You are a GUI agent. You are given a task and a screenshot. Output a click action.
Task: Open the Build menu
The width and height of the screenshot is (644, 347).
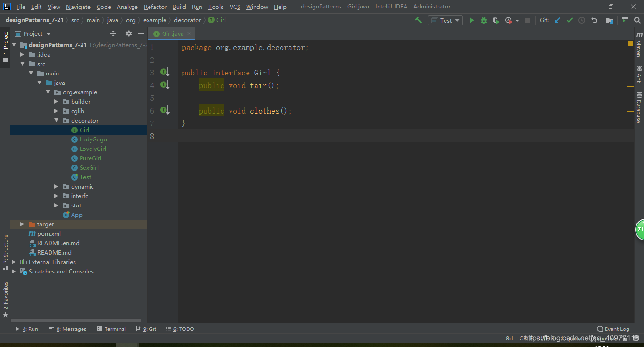coord(179,7)
